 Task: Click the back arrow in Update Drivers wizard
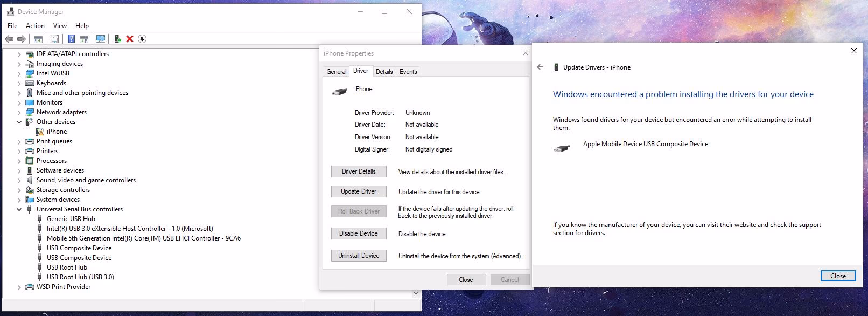tap(540, 67)
